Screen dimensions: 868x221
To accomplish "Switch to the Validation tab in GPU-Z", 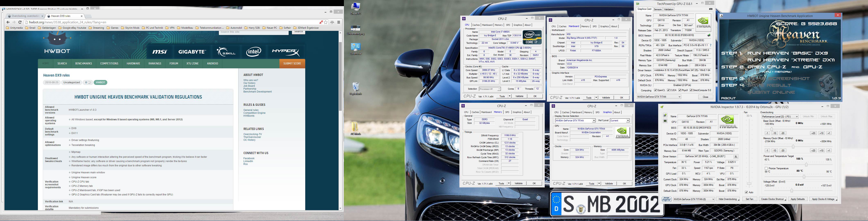I will 669,9.
